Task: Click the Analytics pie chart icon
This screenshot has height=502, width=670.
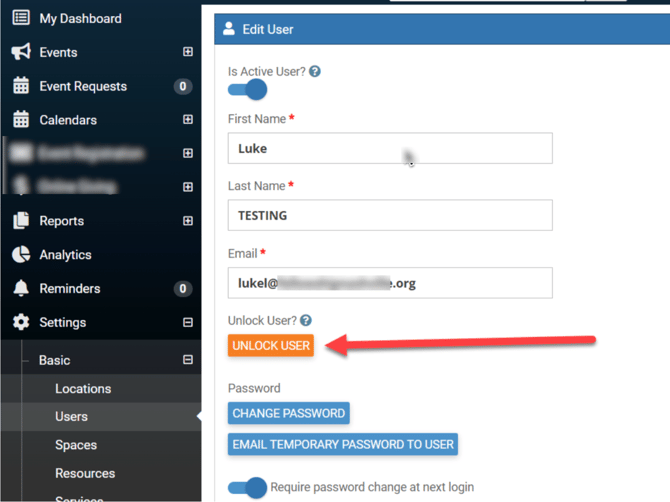Action: tap(21, 255)
